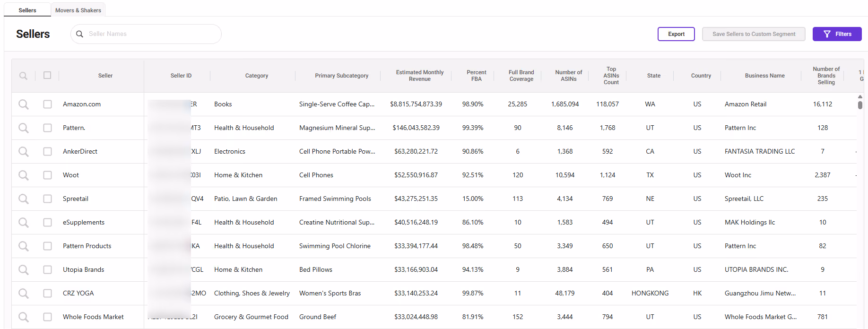Screen dimensions: 868x329
Task: Toggle the select-all checkbox in header
Action: pos(47,75)
